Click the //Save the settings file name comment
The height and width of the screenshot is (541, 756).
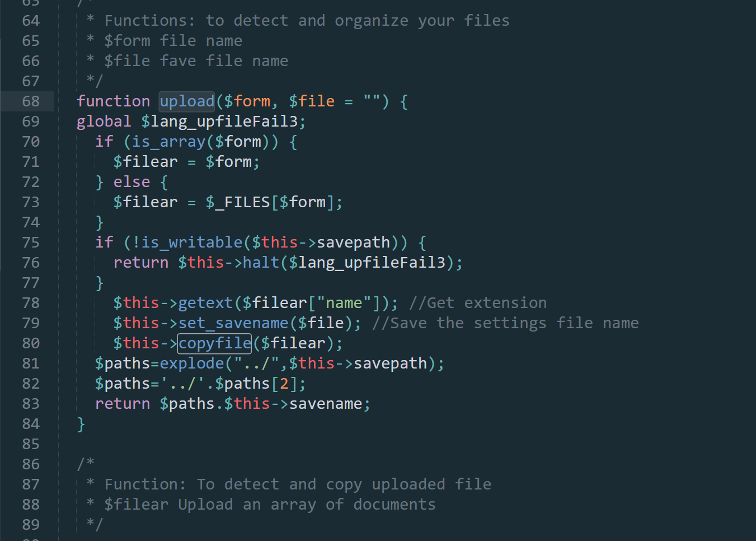pyautogui.click(x=505, y=323)
